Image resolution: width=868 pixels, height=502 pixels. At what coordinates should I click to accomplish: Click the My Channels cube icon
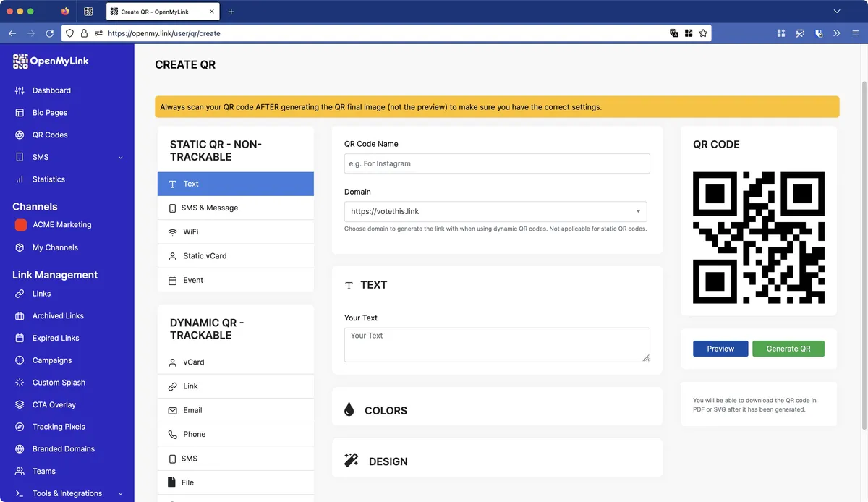tap(20, 248)
